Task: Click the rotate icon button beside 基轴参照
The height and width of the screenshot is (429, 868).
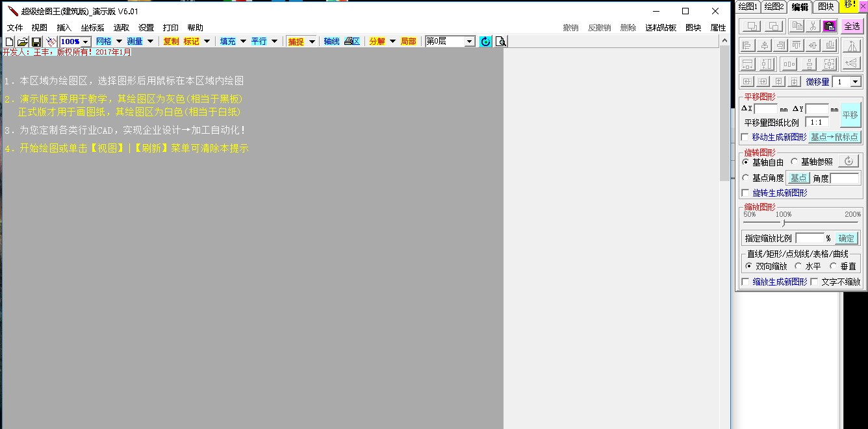Action: click(849, 162)
